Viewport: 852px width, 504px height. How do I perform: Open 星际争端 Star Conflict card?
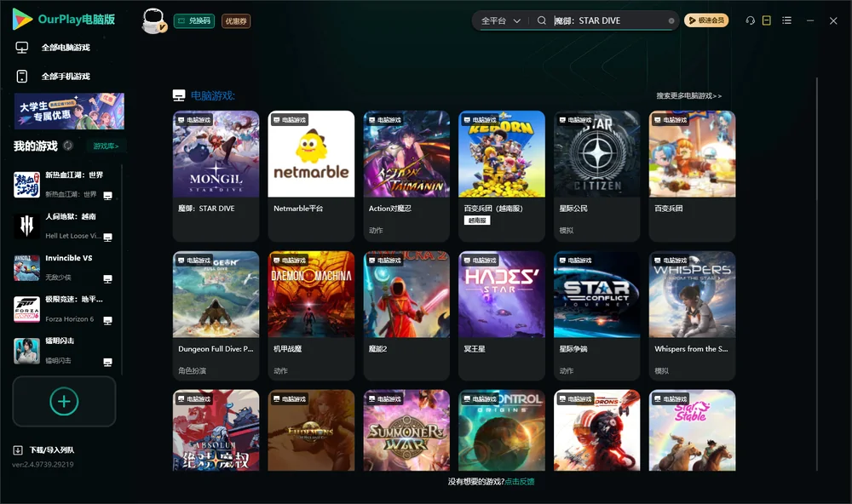pos(596,316)
